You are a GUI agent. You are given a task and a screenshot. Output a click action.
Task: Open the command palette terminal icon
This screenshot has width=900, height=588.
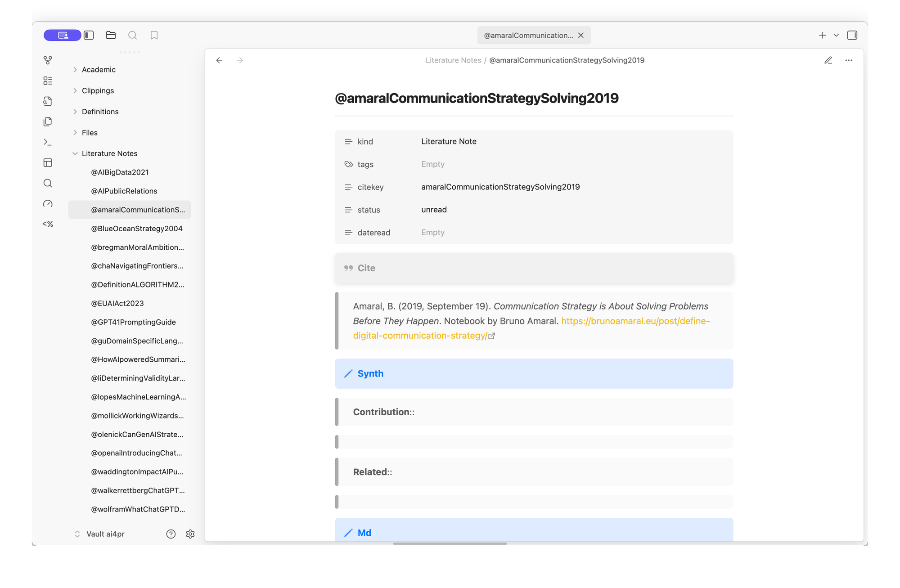(48, 142)
